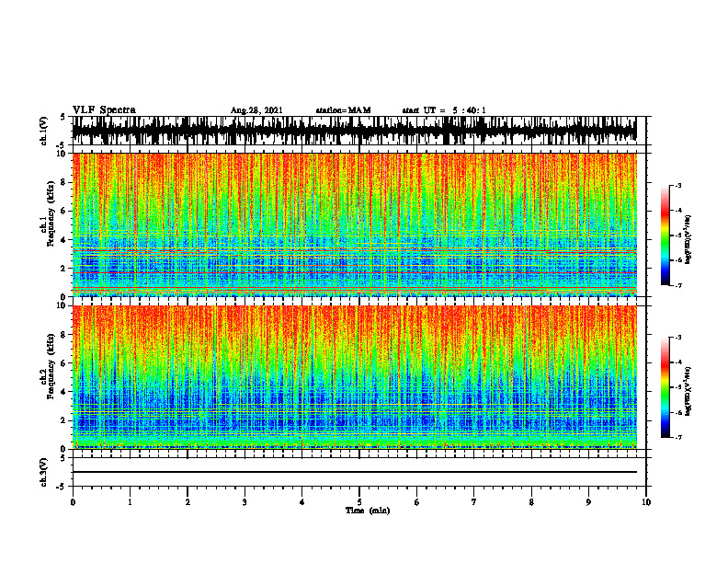Click the "5" tick on ch.3(V) axis
Screen dimensions: 728x563
63,458
